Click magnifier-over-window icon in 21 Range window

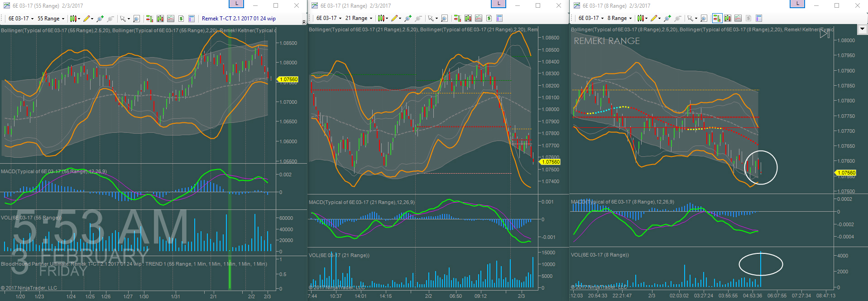click(444, 18)
